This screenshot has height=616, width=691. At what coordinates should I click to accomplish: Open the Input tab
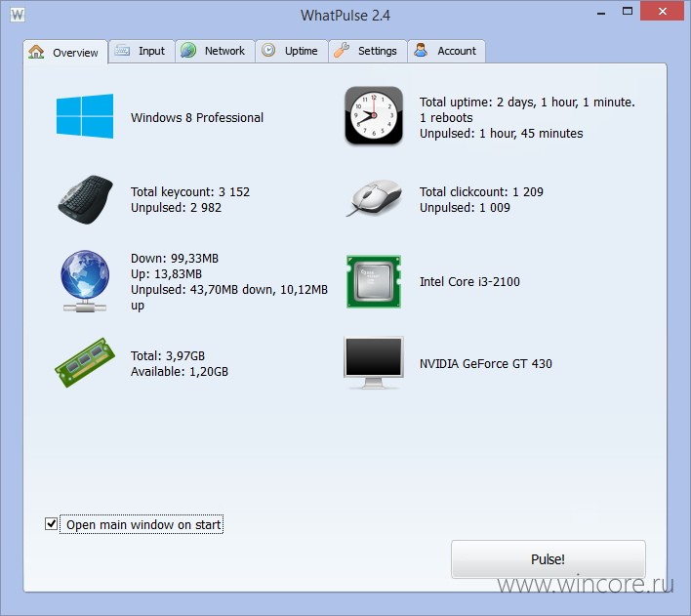[x=142, y=51]
